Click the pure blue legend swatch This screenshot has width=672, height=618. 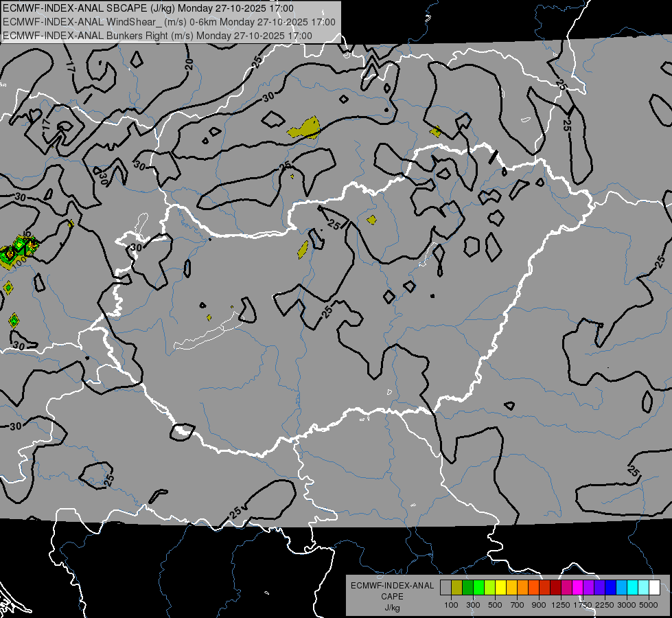click(x=611, y=588)
